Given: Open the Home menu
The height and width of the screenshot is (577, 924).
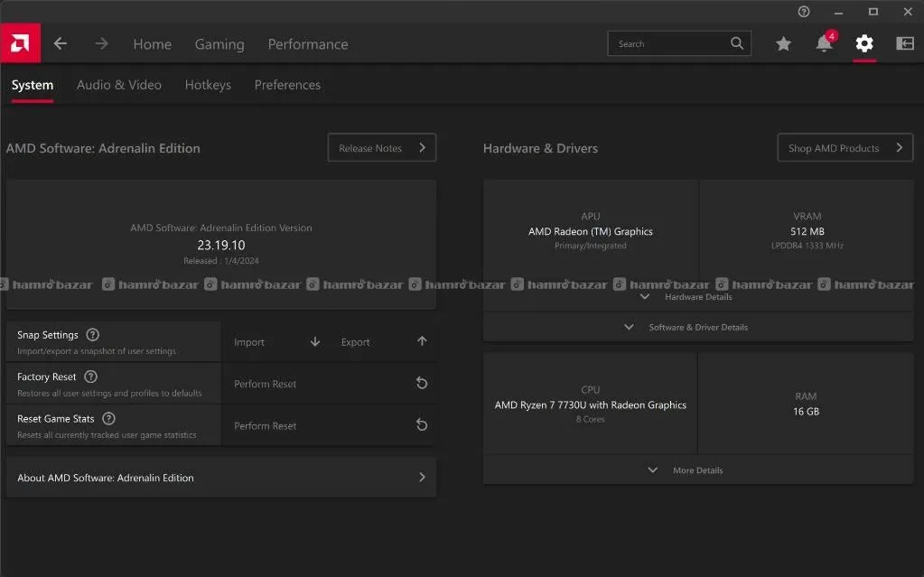Looking at the screenshot, I should point(152,44).
